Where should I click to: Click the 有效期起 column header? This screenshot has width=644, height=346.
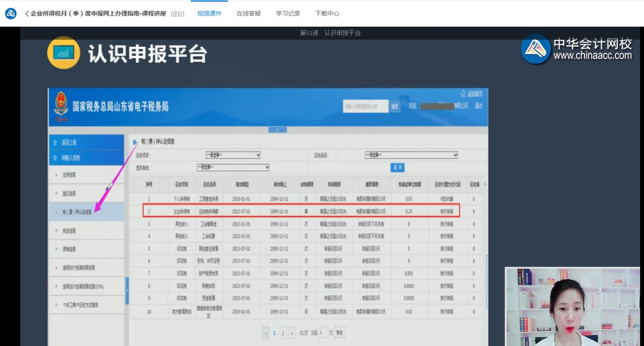242,184
